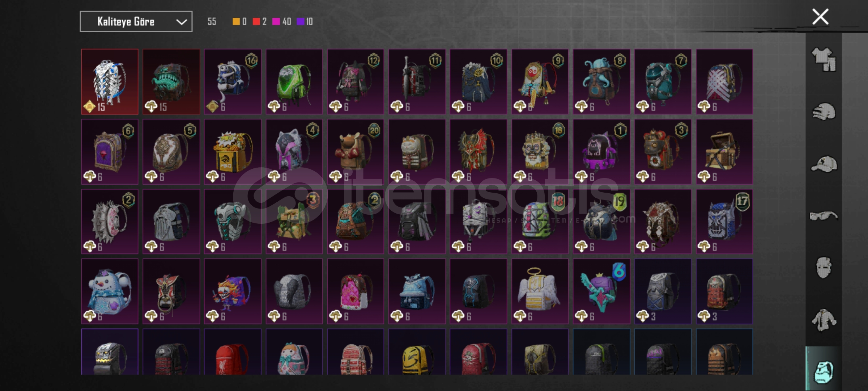868x391 pixels.
Task: Select the highlighted backpack category icon
Action: point(824,371)
